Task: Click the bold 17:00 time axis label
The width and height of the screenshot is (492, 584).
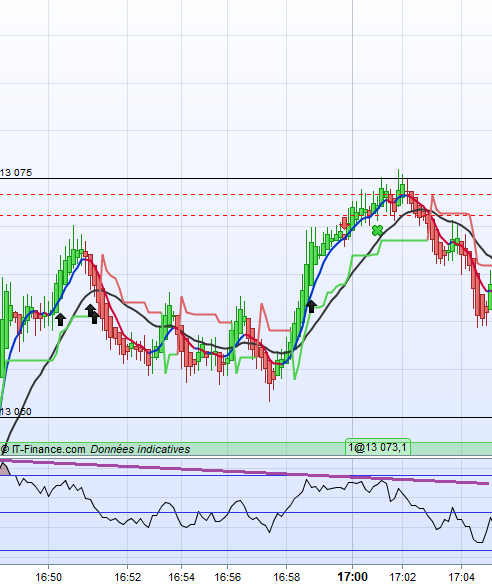Action: click(x=352, y=577)
